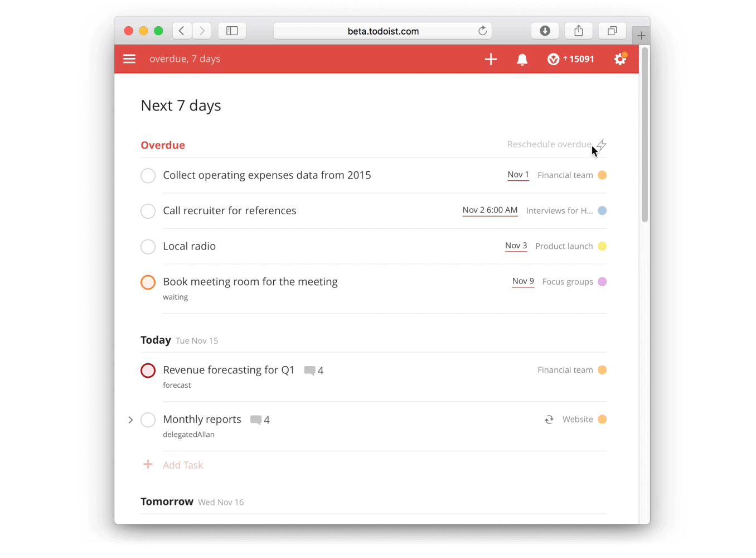The width and height of the screenshot is (756, 558).
Task: Open Book meeting room for the meeting
Action: (x=250, y=282)
